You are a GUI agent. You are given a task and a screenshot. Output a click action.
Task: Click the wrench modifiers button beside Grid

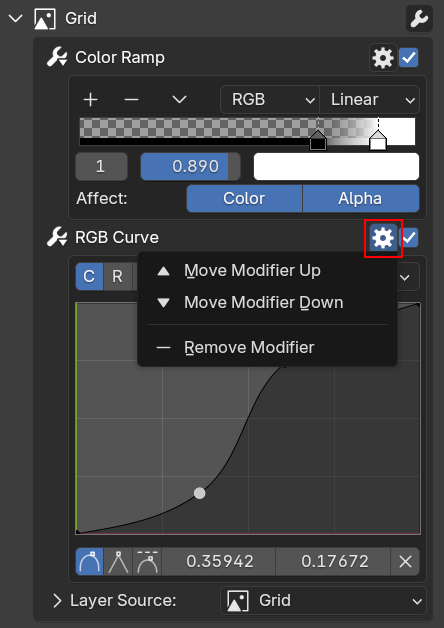click(x=419, y=18)
